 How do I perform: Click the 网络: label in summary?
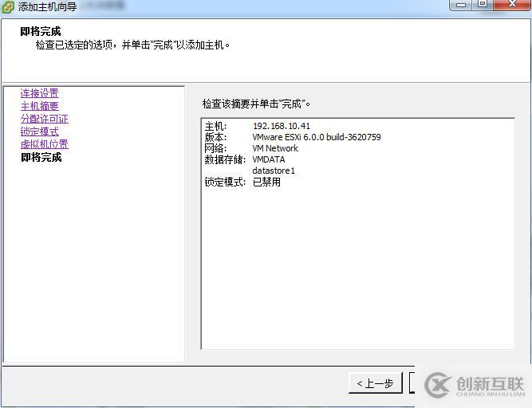215,148
